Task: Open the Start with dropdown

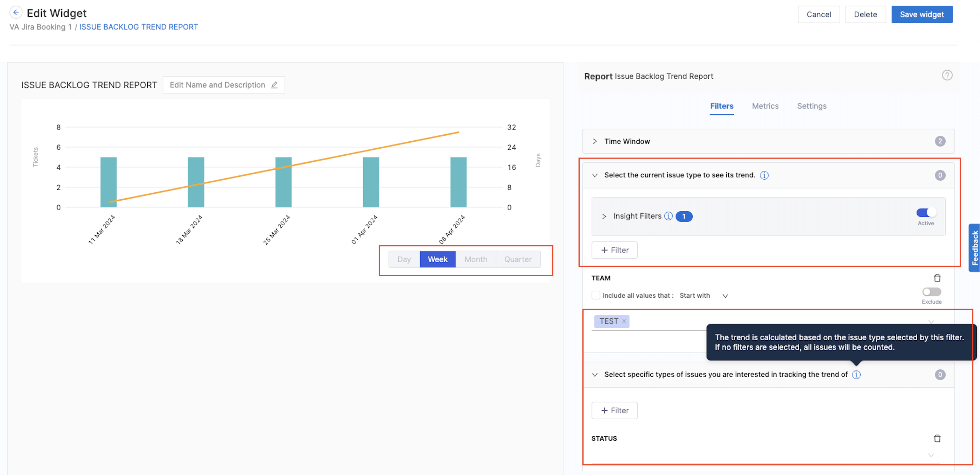Action: tap(725, 296)
